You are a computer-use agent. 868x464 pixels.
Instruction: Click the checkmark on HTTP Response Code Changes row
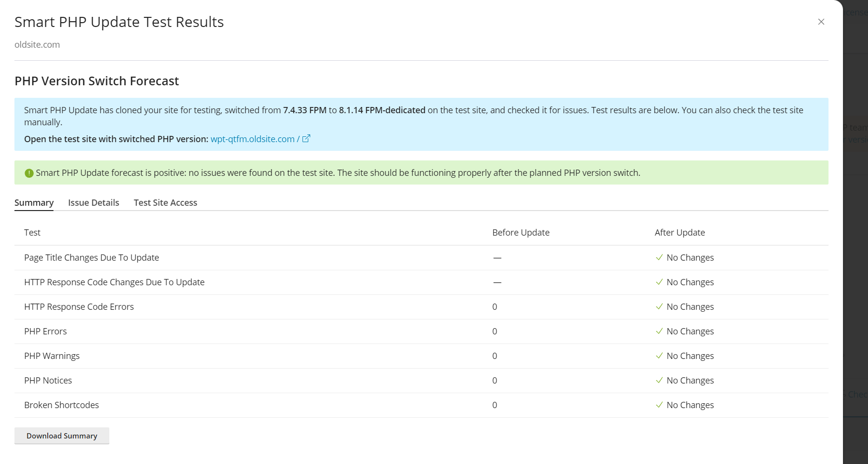(659, 282)
